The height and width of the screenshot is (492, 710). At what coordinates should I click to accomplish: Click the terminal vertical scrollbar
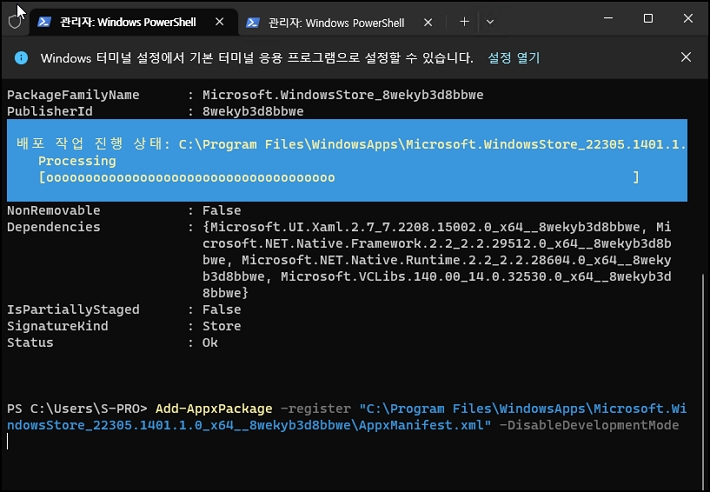703,380
